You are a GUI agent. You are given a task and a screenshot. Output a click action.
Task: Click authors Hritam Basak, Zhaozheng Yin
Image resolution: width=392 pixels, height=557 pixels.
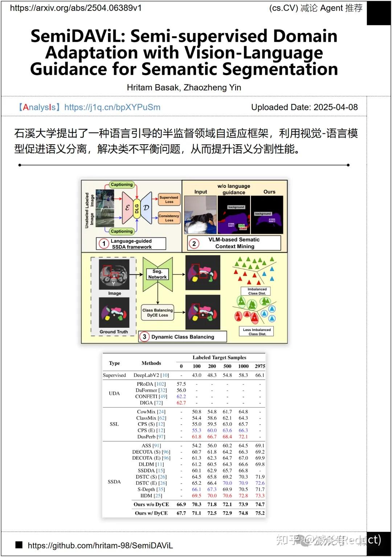pyautogui.click(x=184, y=88)
